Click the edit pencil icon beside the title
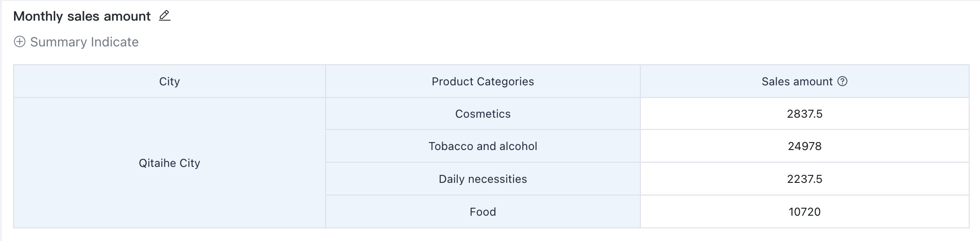Viewport: 980px width, 241px height. point(164,16)
